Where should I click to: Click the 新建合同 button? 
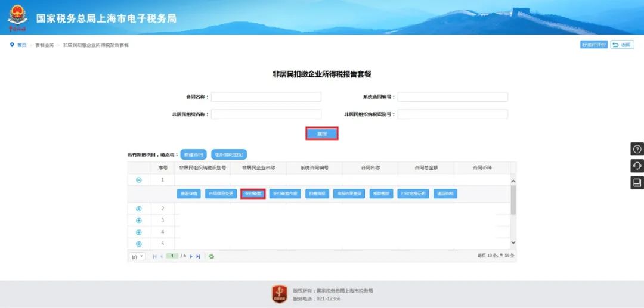click(193, 155)
